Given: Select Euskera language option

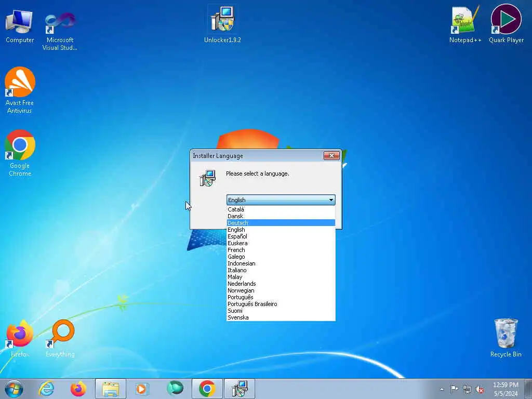Looking at the screenshot, I should click(x=281, y=243).
